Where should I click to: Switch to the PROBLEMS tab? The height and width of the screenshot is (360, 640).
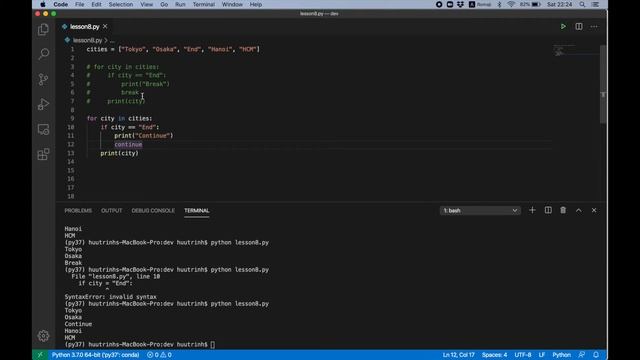click(78, 211)
